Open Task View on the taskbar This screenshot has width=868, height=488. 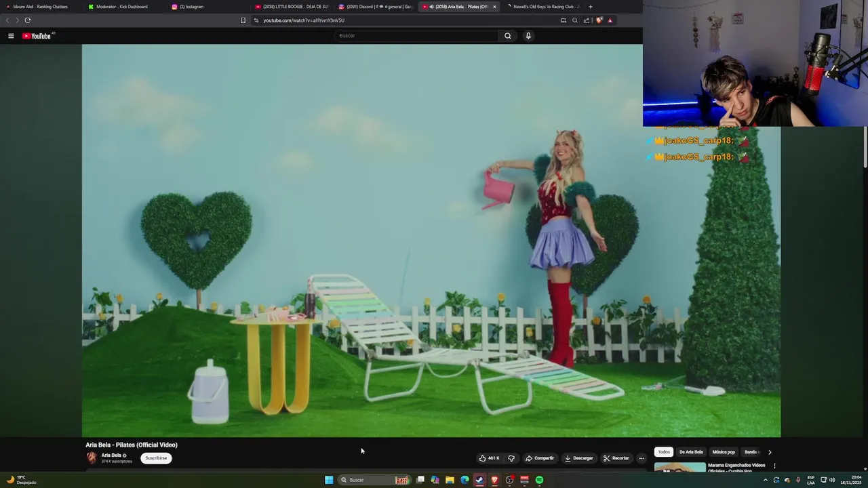[420, 480]
